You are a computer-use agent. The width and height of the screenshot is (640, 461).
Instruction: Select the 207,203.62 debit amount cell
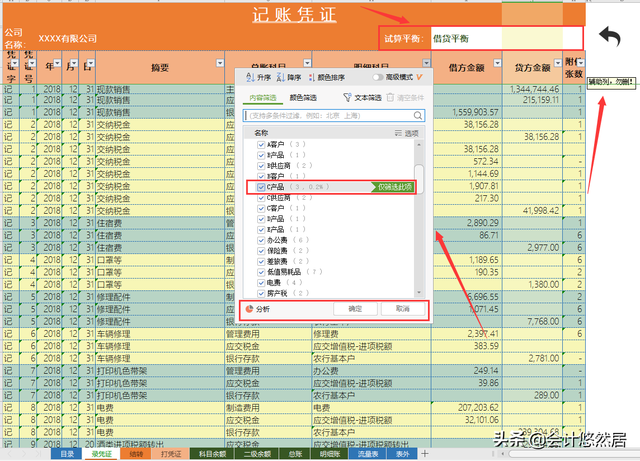pos(467,408)
